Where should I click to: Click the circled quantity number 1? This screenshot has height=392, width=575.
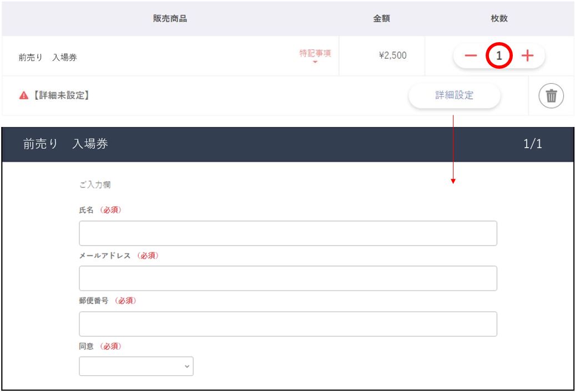click(498, 56)
